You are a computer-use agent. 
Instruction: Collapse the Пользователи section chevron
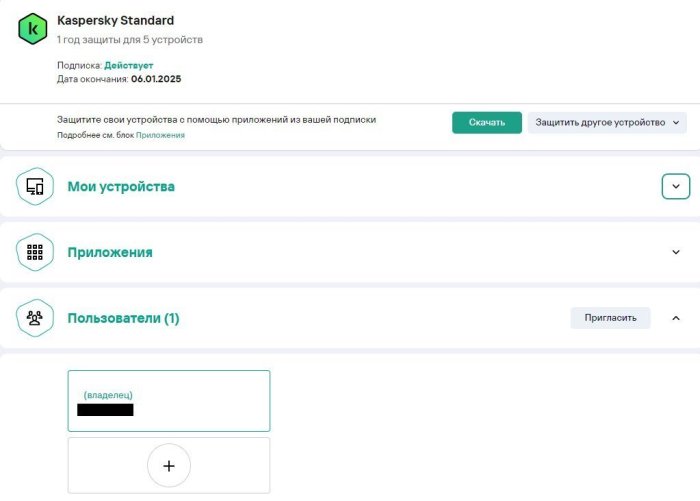click(676, 318)
